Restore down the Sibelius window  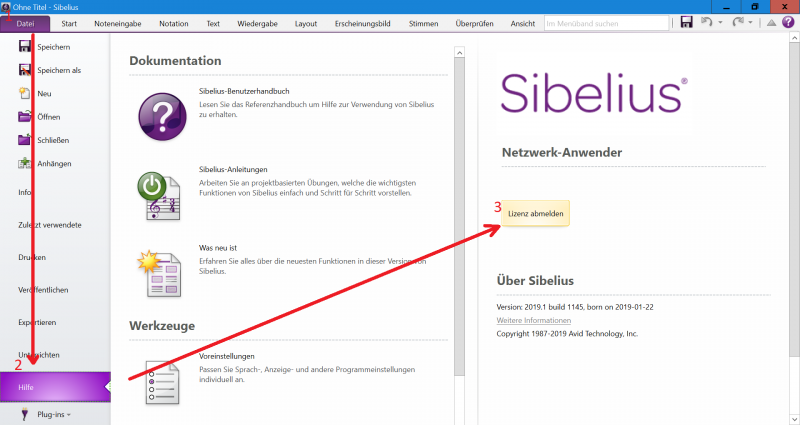(x=755, y=7)
